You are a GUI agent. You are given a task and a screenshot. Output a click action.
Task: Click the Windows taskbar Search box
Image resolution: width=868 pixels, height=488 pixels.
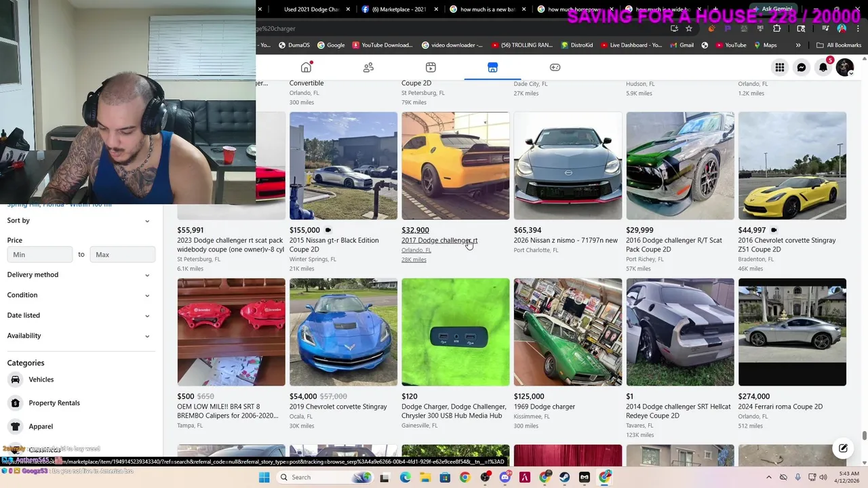(x=326, y=477)
